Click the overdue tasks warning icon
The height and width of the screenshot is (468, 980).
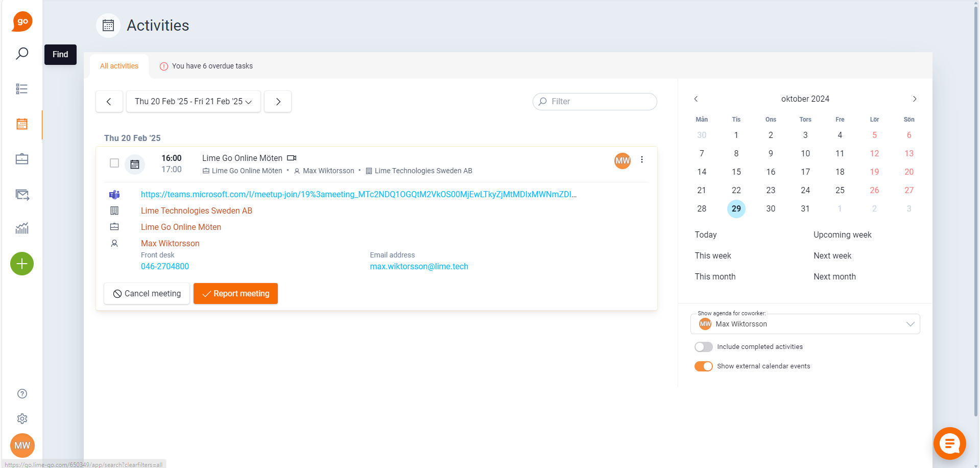(x=164, y=66)
